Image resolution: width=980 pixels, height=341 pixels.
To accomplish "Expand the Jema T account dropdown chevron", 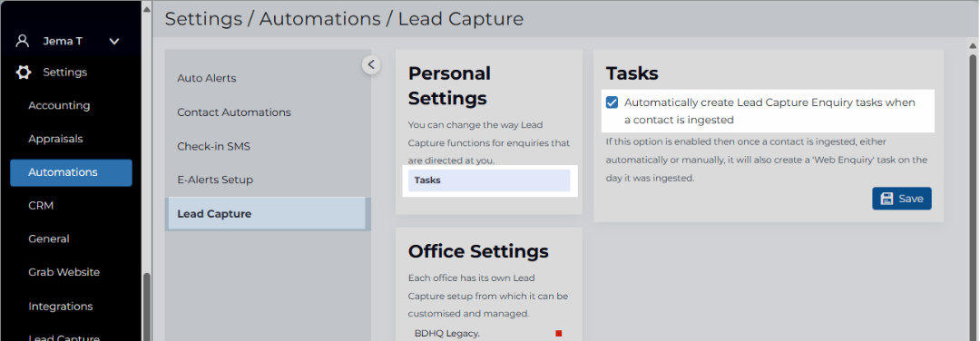I will click(x=114, y=42).
